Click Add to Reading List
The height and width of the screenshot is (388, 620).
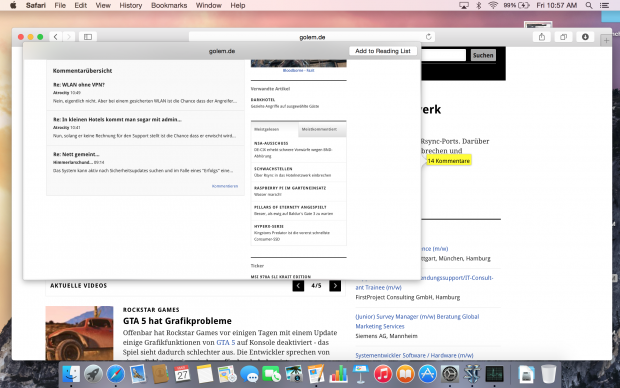(383, 51)
